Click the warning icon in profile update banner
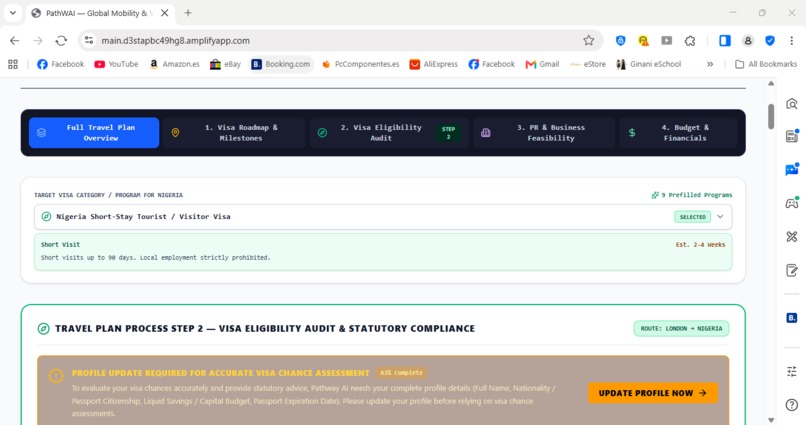The width and height of the screenshot is (806, 425). (x=56, y=376)
